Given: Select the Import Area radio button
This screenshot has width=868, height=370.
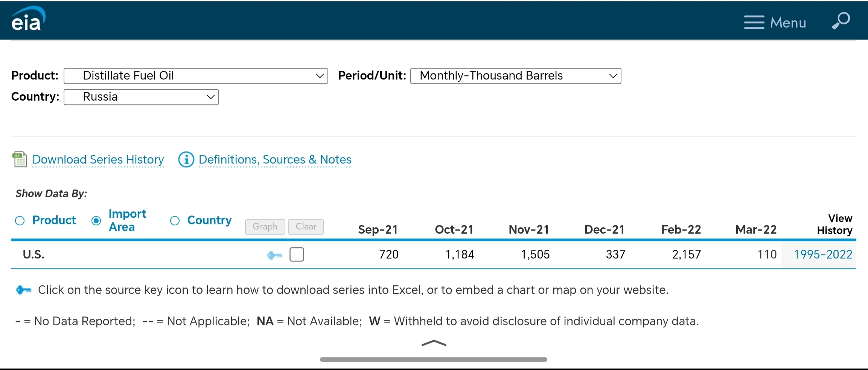Looking at the screenshot, I should pyautogui.click(x=96, y=221).
